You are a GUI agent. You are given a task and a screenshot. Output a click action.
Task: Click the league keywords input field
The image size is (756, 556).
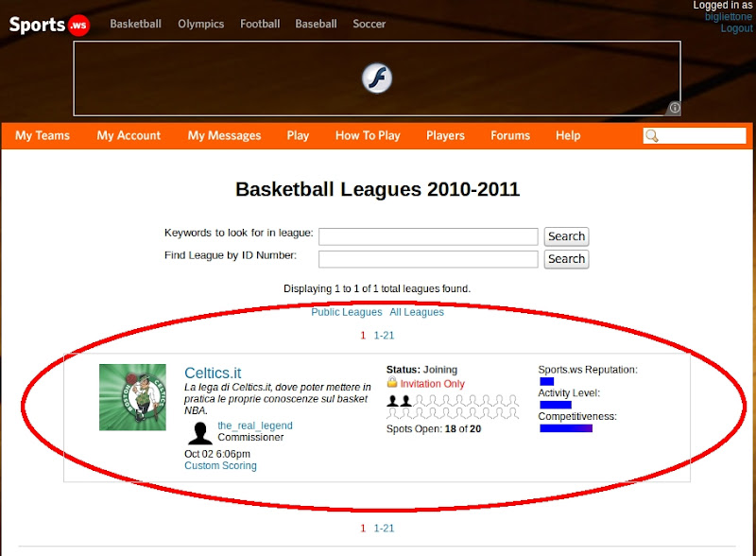428,236
